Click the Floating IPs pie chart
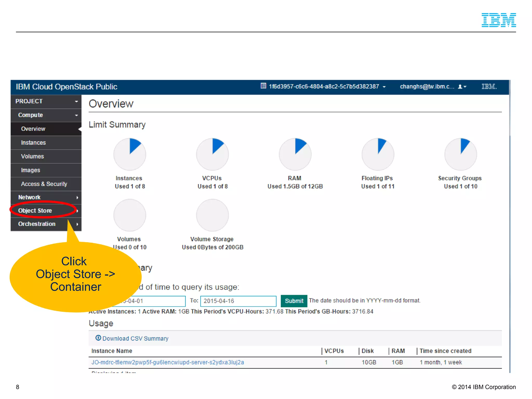This screenshot has width=532, height=399. click(378, 154)
